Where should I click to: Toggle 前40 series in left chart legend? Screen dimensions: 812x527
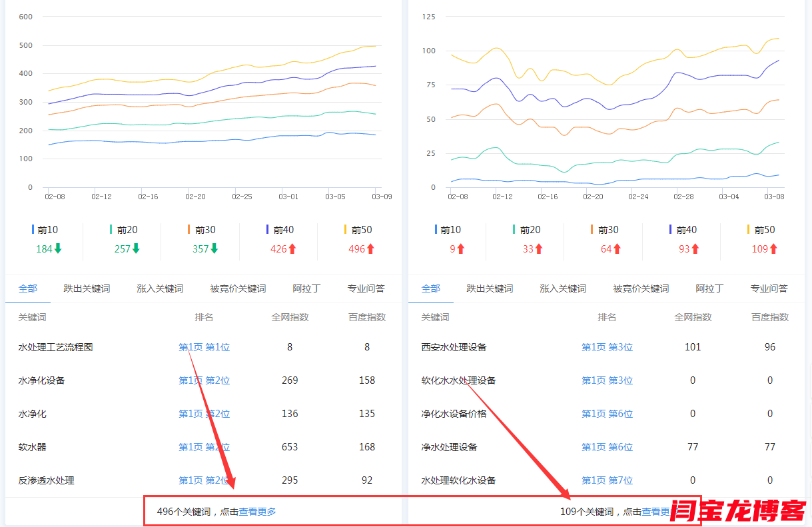pyautogui.click(x=280, y=230)
